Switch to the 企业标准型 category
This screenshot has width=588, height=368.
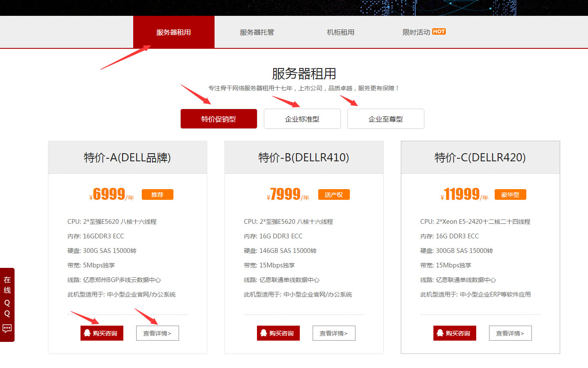(302, 119)
